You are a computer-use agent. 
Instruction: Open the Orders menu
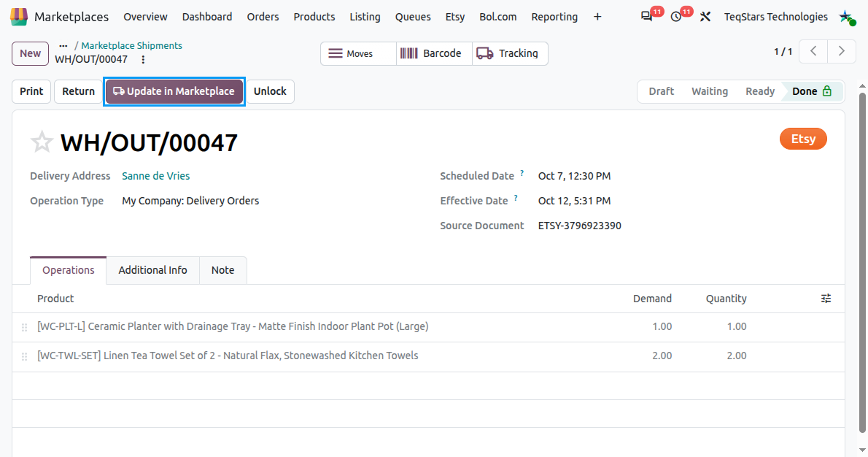tap(263, 17)
